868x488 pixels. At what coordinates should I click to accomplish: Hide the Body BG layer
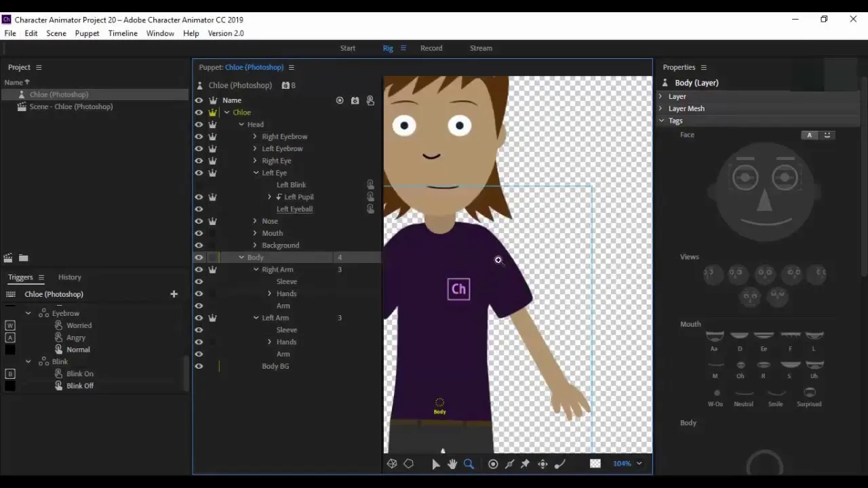pos(199,366)
